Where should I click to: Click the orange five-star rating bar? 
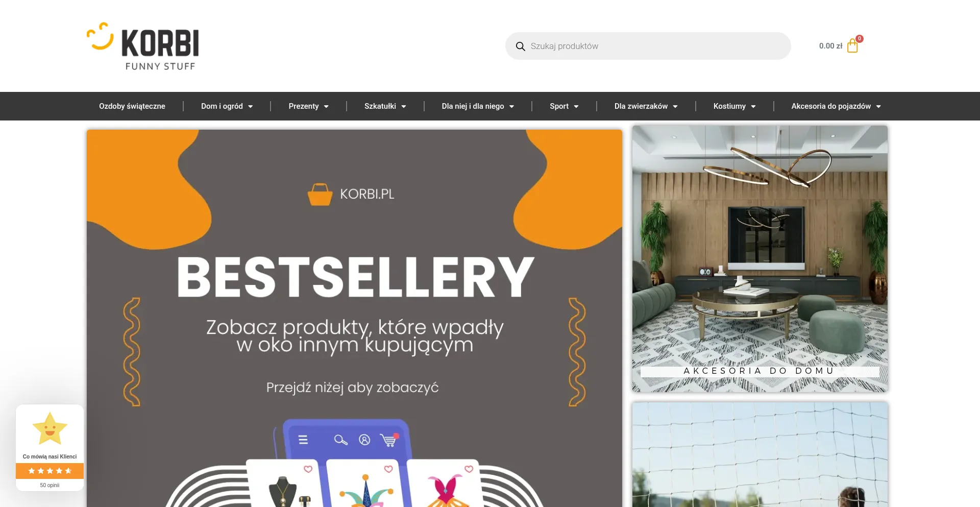click(x=50, y=471)
